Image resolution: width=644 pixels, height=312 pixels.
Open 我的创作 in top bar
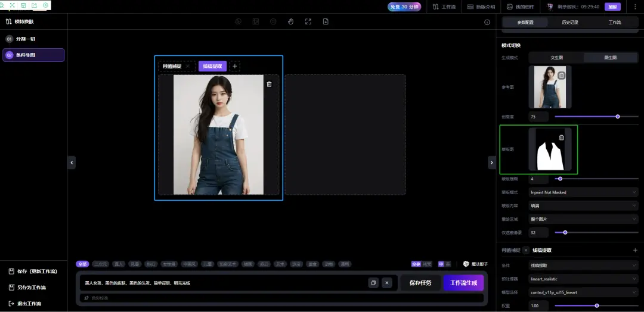click(x=521, y=7)
